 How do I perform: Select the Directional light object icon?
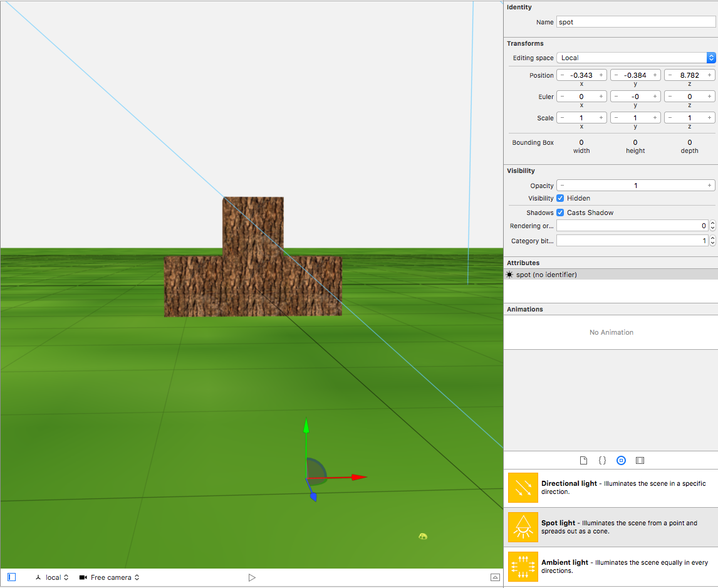(523, 488)
